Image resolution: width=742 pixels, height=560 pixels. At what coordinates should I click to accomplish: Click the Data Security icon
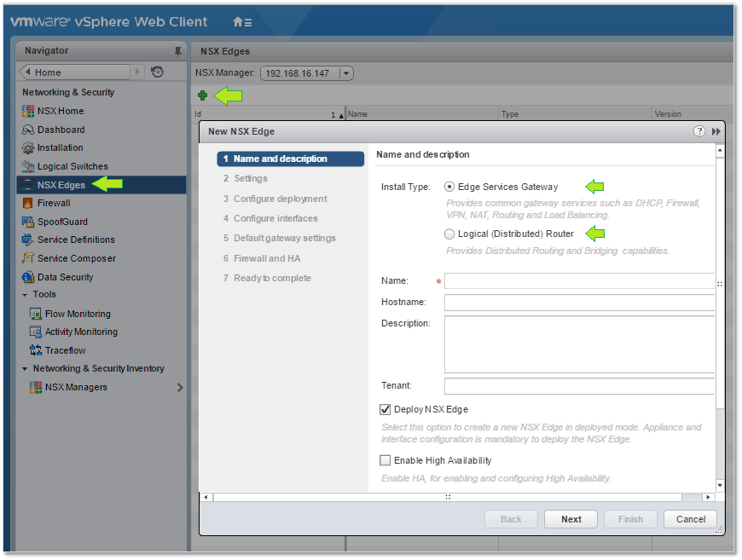[x=28, y=277]
